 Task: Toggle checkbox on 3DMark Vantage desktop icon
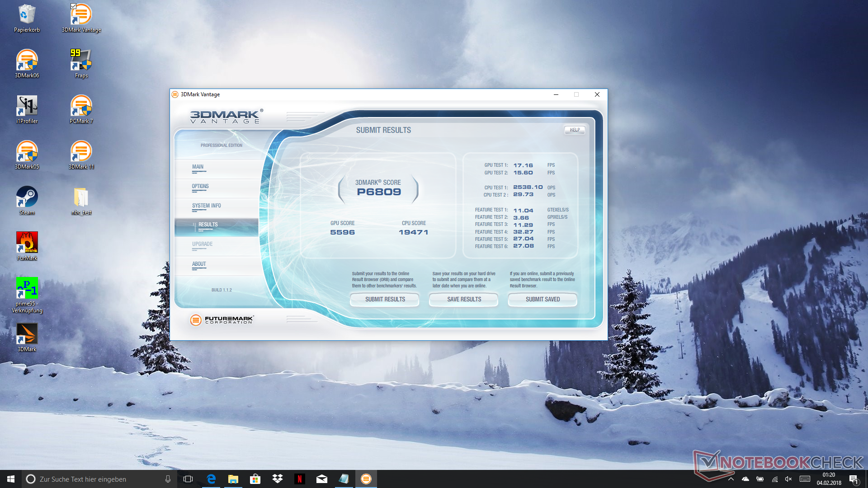point(73,6)
